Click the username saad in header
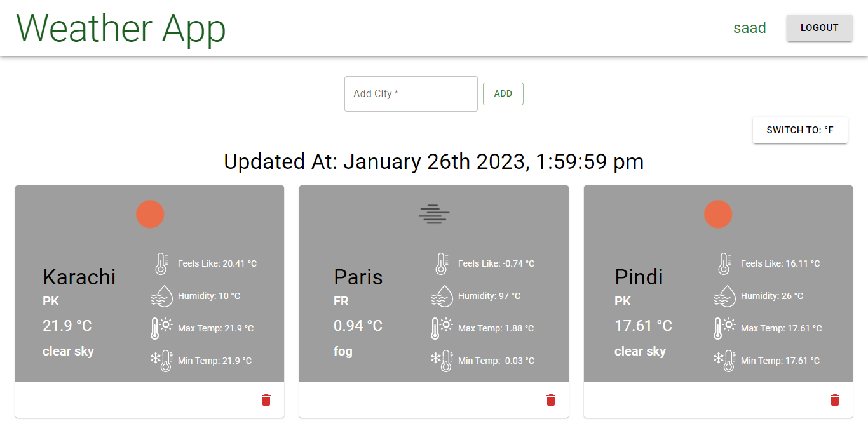The height and width of the screenshot is (433, 868). click(750, 28)
